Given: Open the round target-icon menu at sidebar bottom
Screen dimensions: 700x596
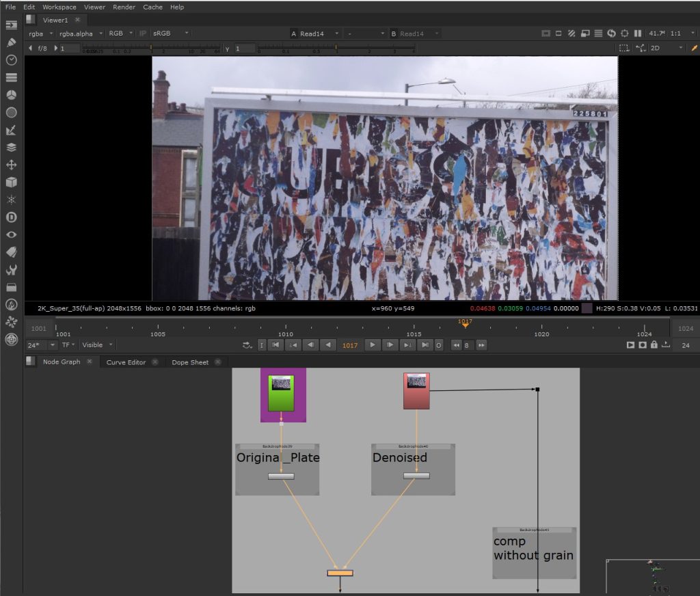Looking at the screenshot, I should (11, 340).
